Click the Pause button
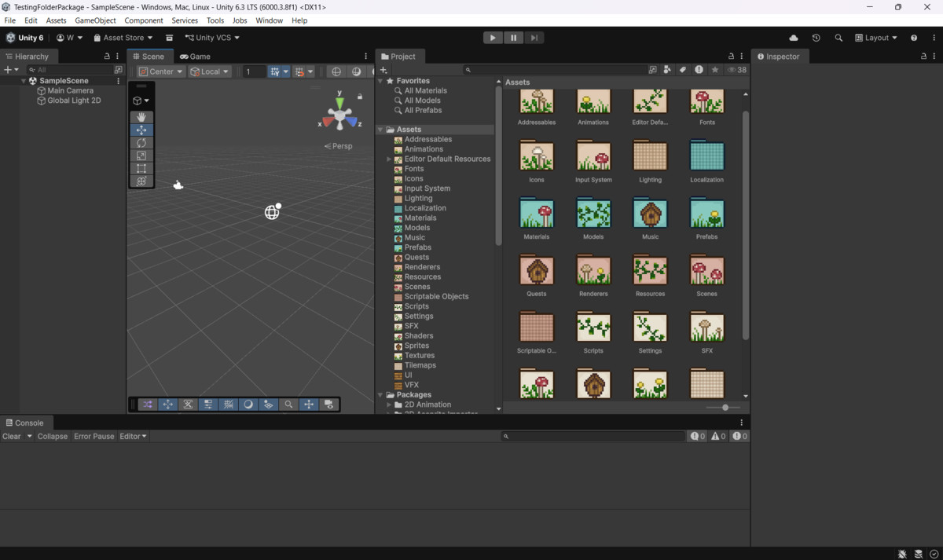The height and width of the screenshot is (560, 943). (513, 38)
